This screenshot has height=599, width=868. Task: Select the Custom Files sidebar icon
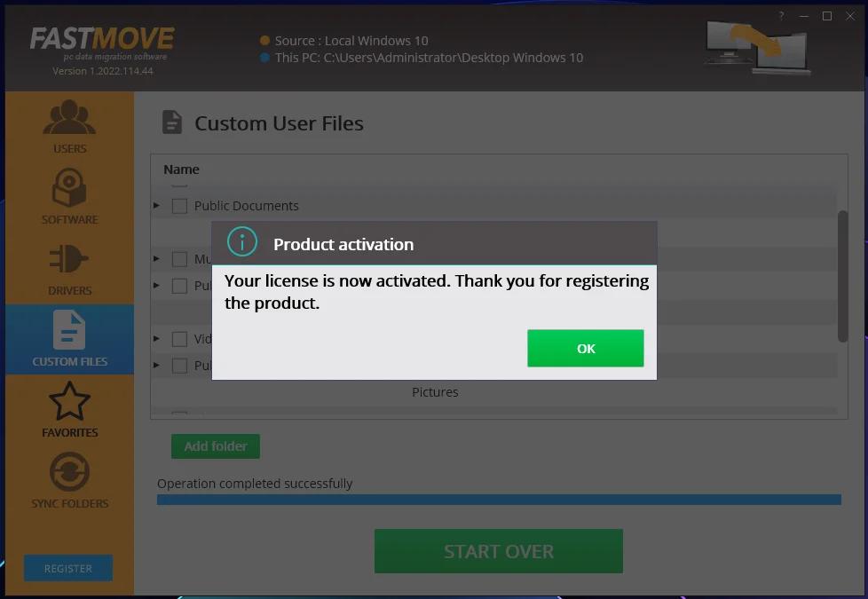point(69,330)
